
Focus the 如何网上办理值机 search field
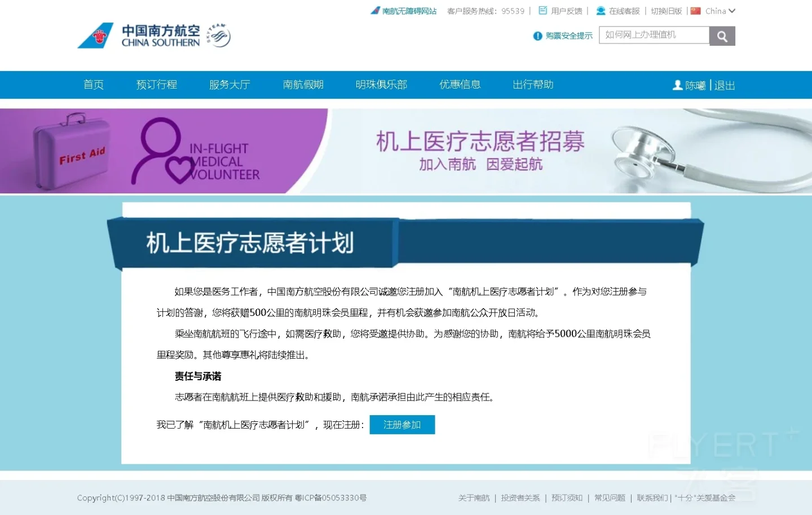pos(654,35)
